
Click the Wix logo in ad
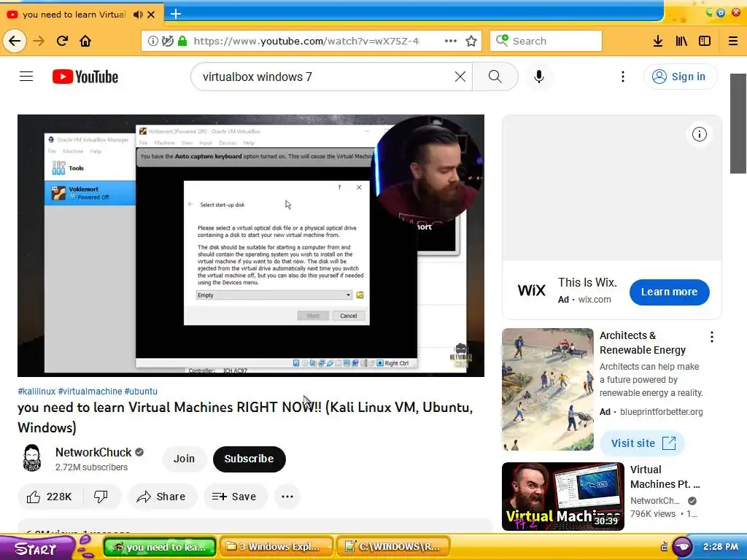click(x=531, y=290)
